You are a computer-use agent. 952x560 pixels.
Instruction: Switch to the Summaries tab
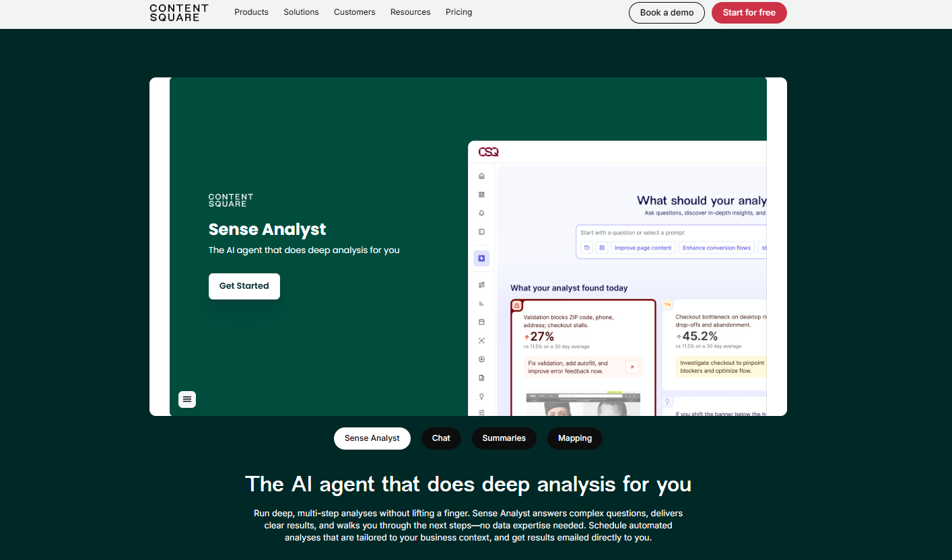[x=504, y=438]
